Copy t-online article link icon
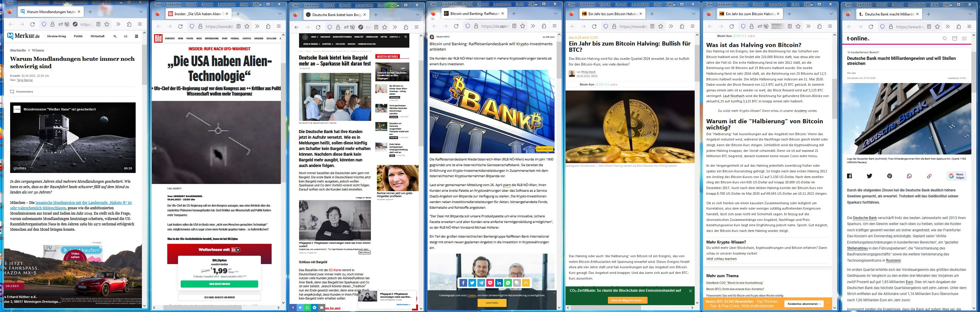980x312 pixels. (929, 176)
